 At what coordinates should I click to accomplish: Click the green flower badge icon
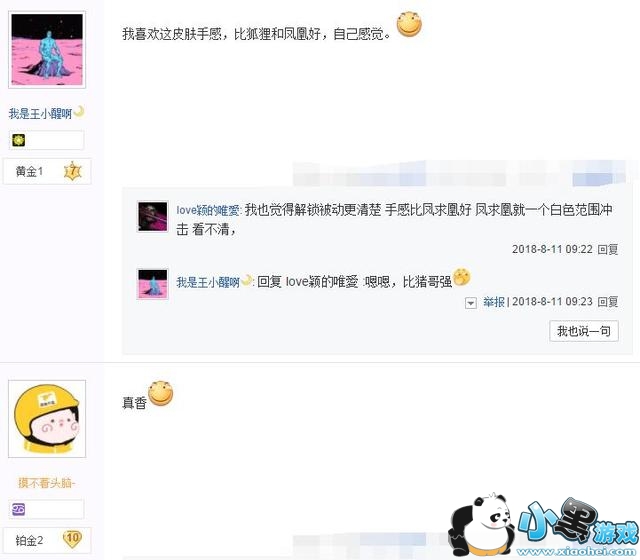pos(19,140)
